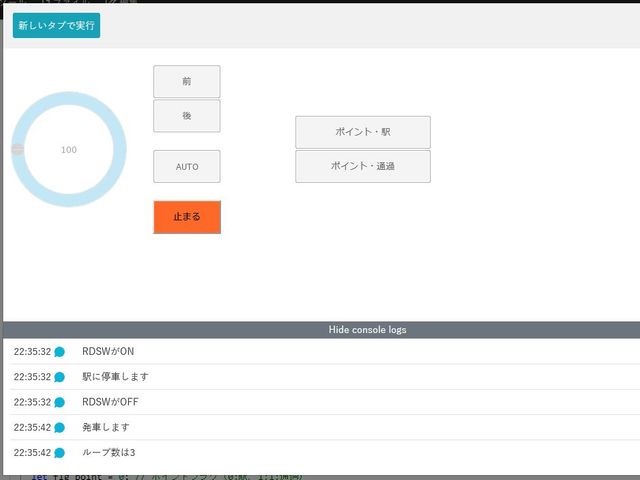
Task: Click the speech bubble icon beside RDSWがON
Action: pos(60,352)
